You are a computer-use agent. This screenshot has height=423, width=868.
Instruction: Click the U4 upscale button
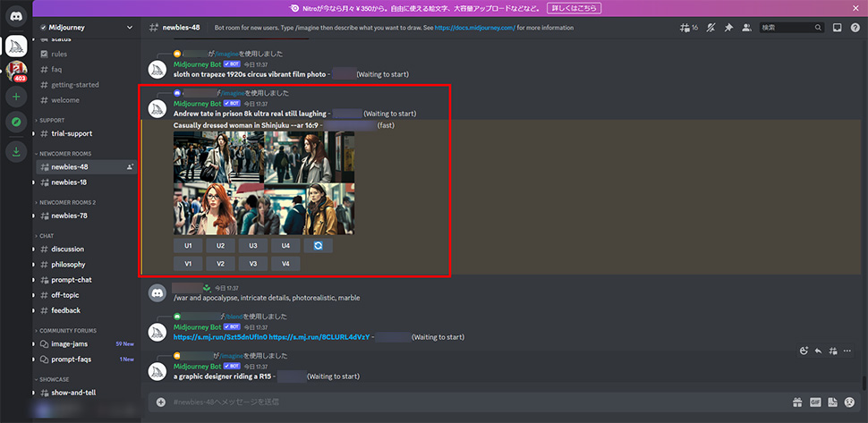click(285, 246)
